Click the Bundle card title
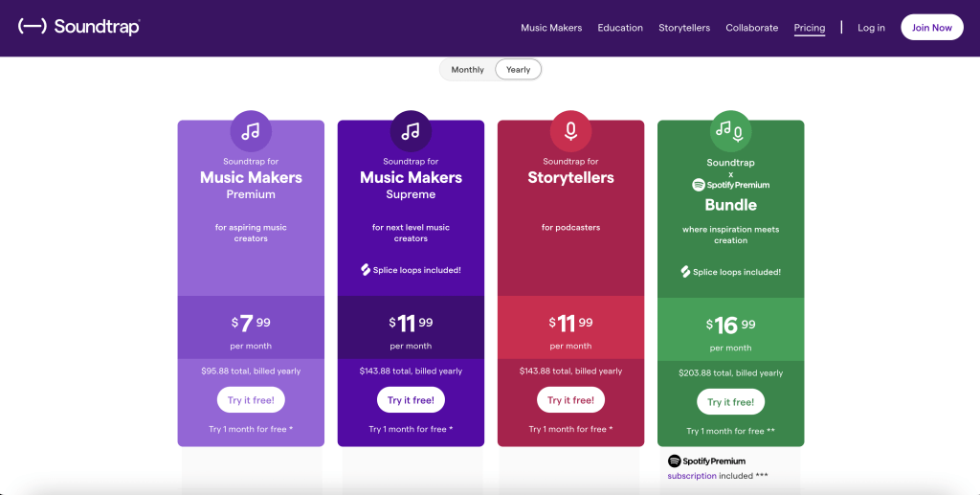This screenshot has width=980, height=495. click(730, 205)
